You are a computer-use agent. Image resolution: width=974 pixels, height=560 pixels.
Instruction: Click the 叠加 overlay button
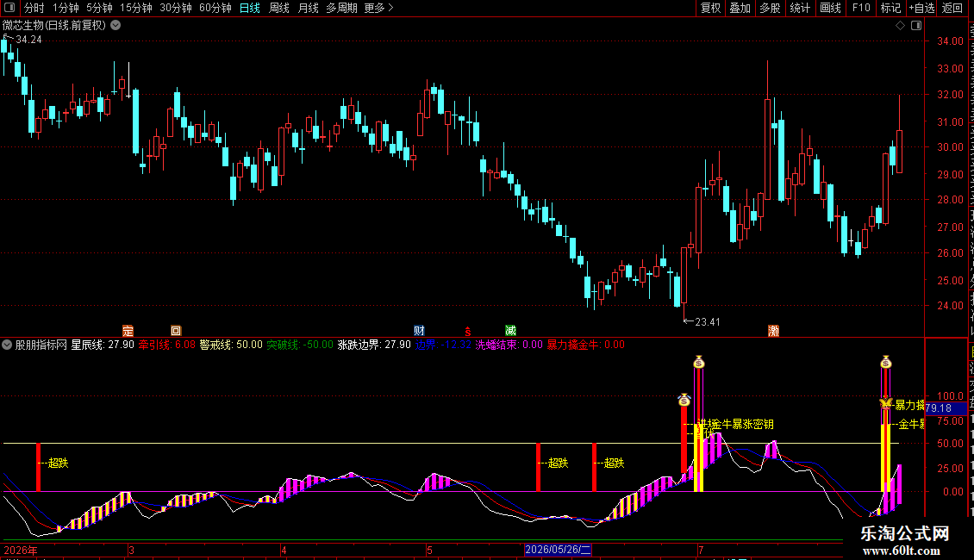tap(740, 8)
